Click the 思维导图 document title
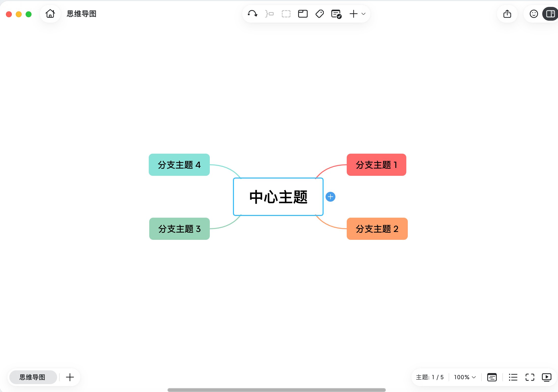The image size is (558, 392). tap(82, 14)
